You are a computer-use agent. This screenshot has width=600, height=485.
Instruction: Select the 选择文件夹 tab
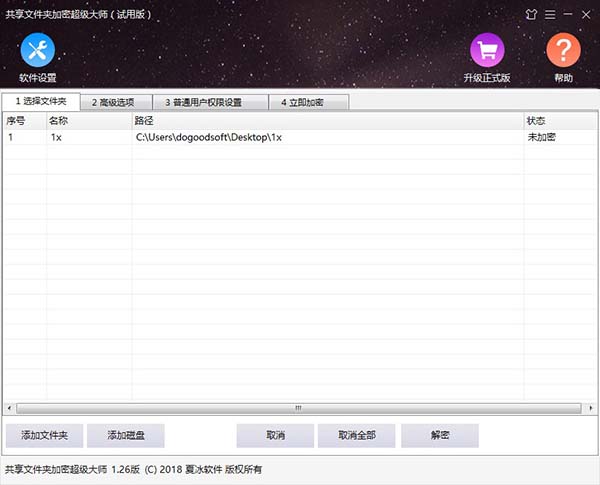click(42, 102)
